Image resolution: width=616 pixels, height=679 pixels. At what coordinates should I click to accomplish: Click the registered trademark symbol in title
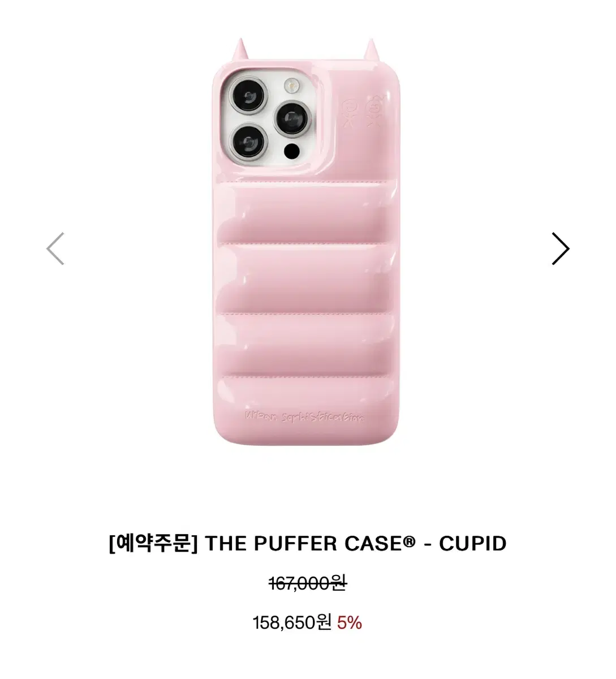[410, 540]
